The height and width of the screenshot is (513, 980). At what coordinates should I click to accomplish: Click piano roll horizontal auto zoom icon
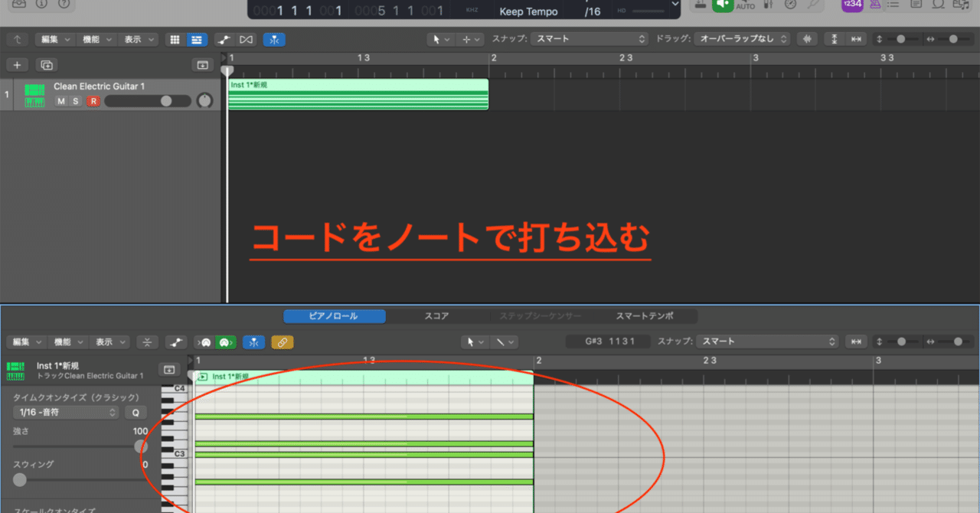(x=856, y=342)
